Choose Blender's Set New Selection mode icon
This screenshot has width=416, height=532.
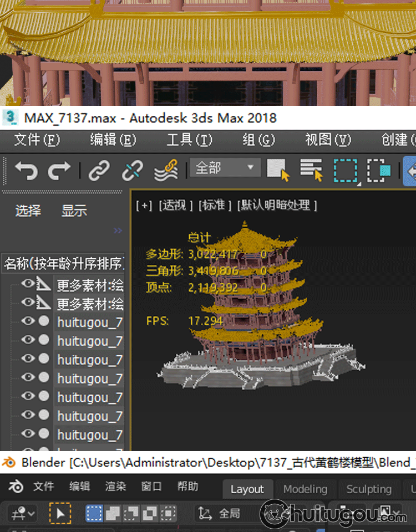(x=94, y=513)
